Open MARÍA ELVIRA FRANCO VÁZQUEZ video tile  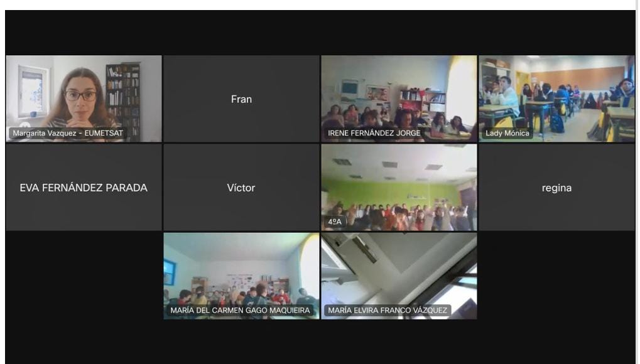click(399, 276)
